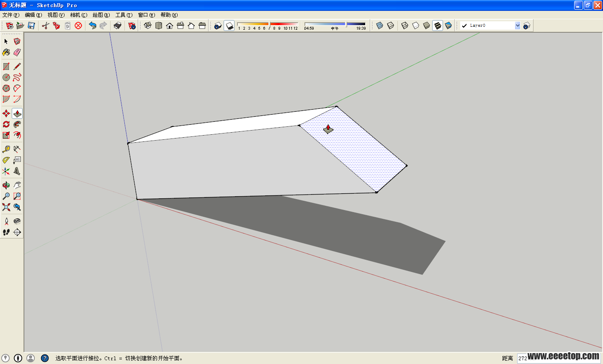603x364 pixels.
Task: Open the 文件 (File) menu
Action: coord(11,15)
